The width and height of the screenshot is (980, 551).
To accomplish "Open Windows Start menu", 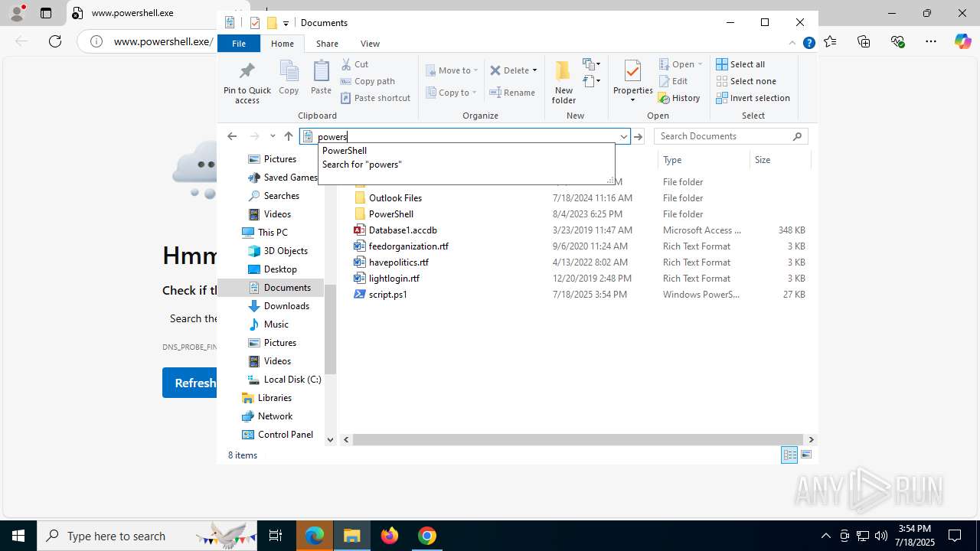I will coord(18,536).
